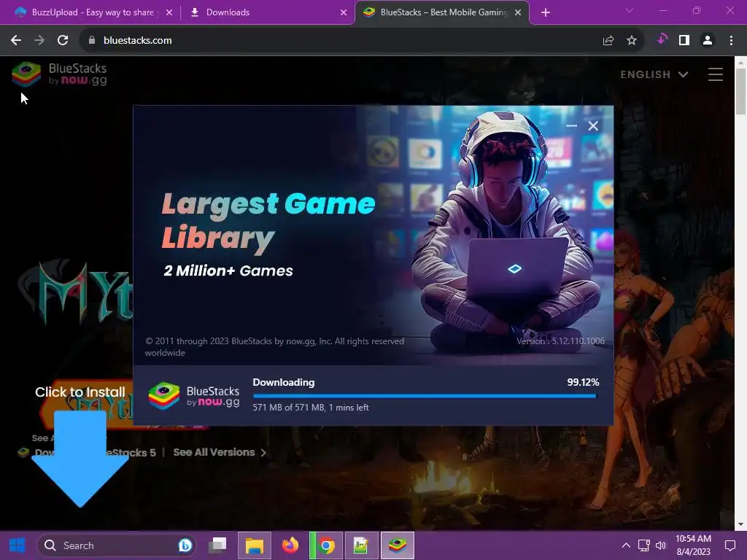The height and width of the screenshot is (560, 747).
Task: Close the BlueStacks tab
Action: point(518,13)
